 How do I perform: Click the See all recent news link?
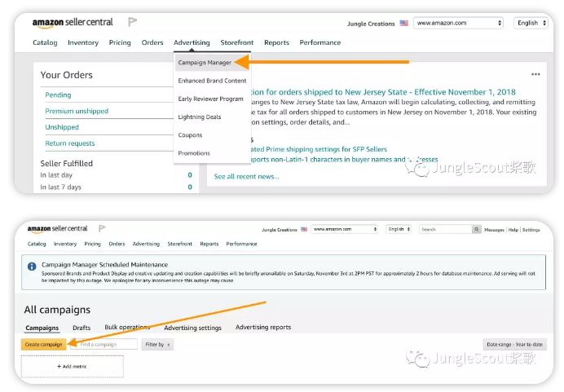(x=246, y=176)
